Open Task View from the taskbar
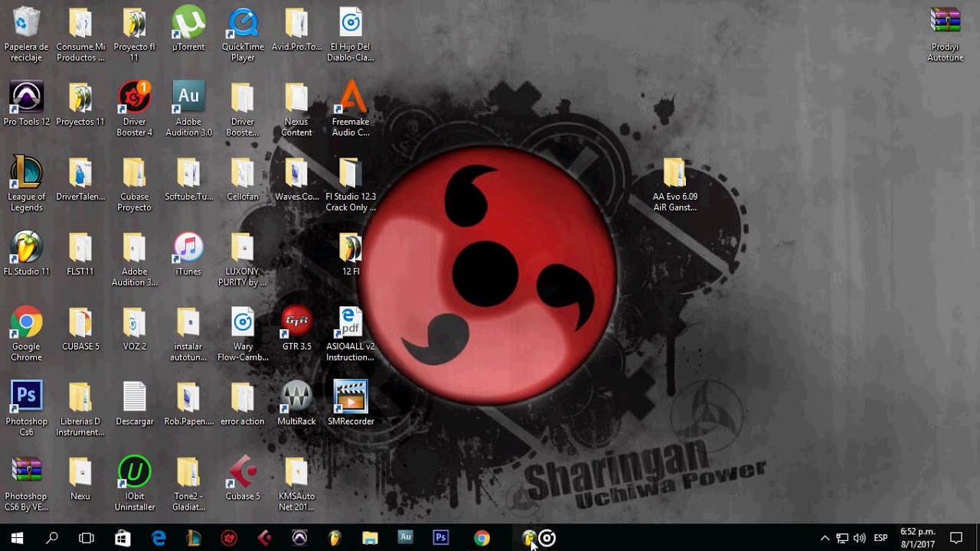Screen dimensions: 980x551 pos(87,538)
